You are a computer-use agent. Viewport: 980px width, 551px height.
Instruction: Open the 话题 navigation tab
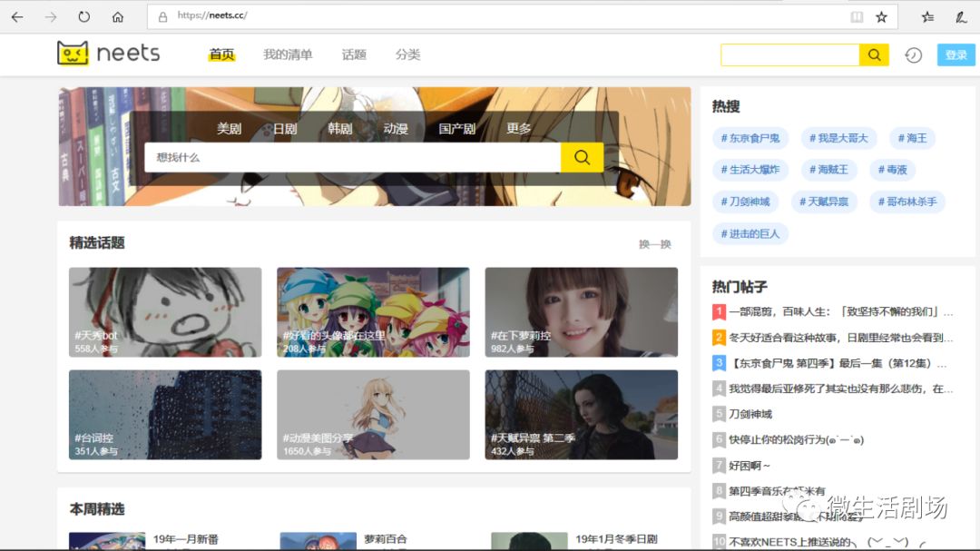point(354,55)
